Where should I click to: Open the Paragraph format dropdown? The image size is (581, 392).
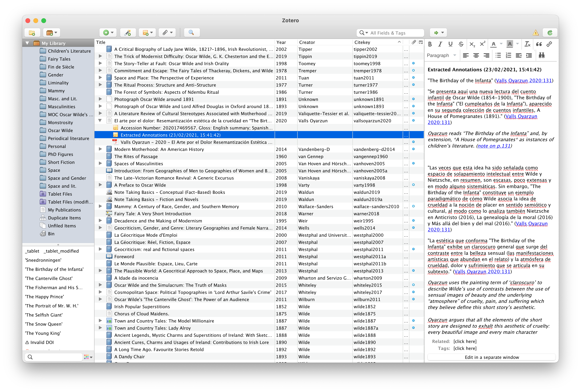(x=441, y=55)
